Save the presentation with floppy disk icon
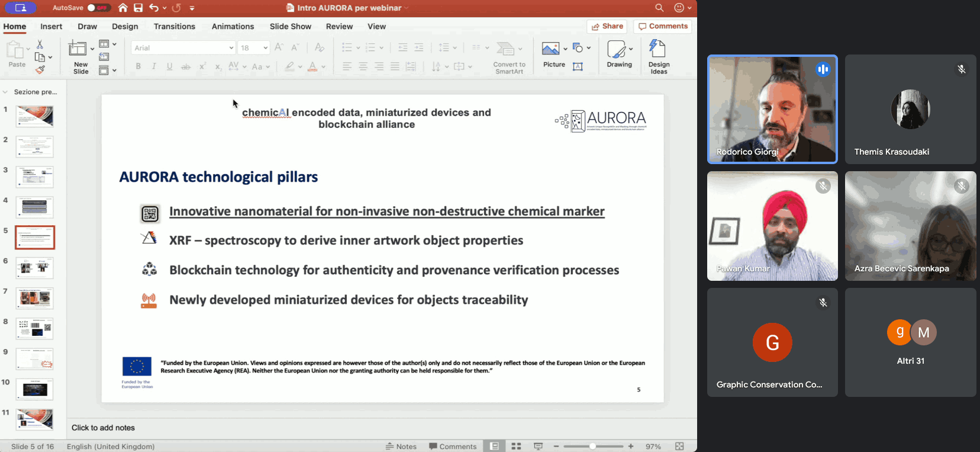The image size is (980, 452). click(138, 8)
